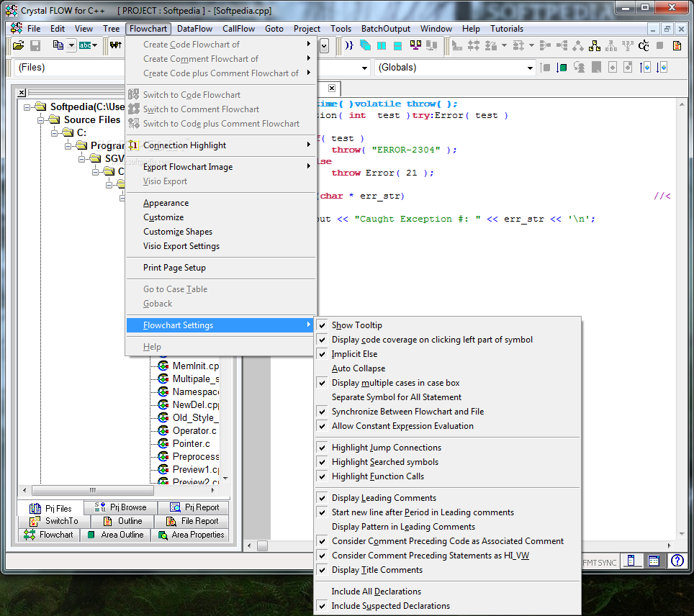Screen dimensions: 694x616
Task: Expand Connection Highlight submenu
Action: coord(309,145)
